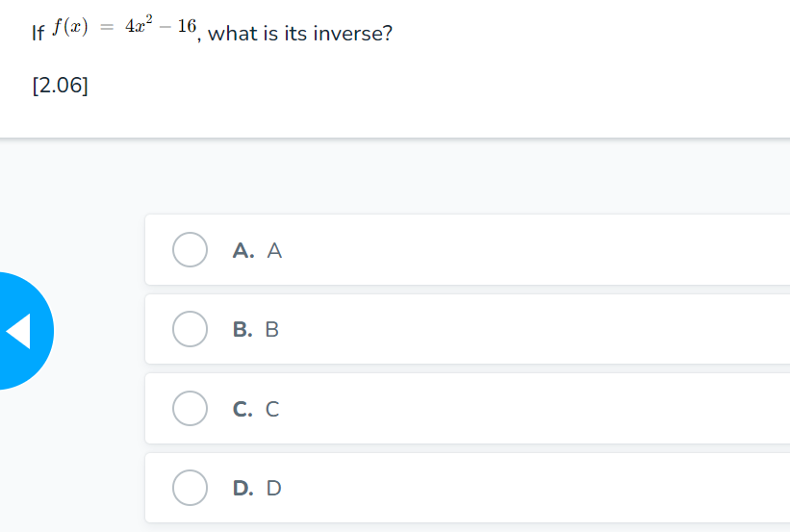Click the answer text beside "C."
Screen dimensions: 790x532
point(272,409)
